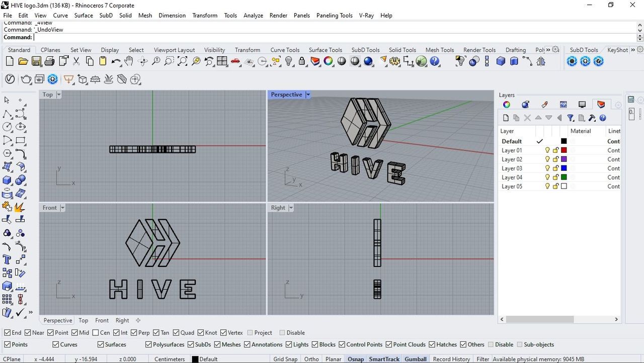
Task: Click the blue question mark Help icon
Action: (x=435, y=61)
